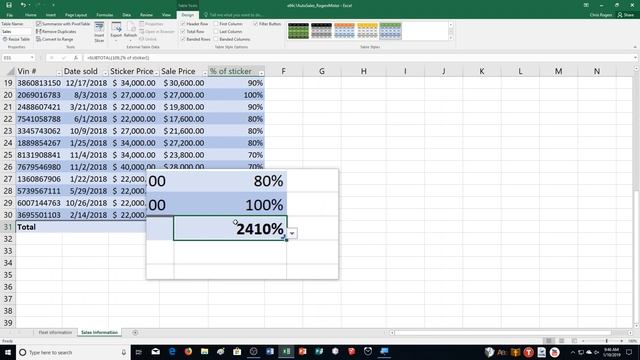
Task: Click the Chris Rogers account name
Action: point(601,15)
